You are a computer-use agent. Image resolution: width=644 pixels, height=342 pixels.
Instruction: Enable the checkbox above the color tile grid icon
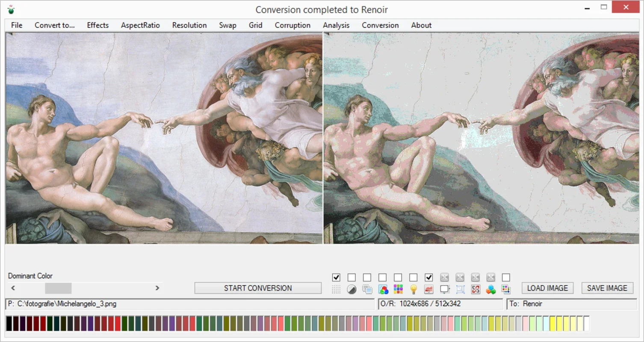(398, 277)
